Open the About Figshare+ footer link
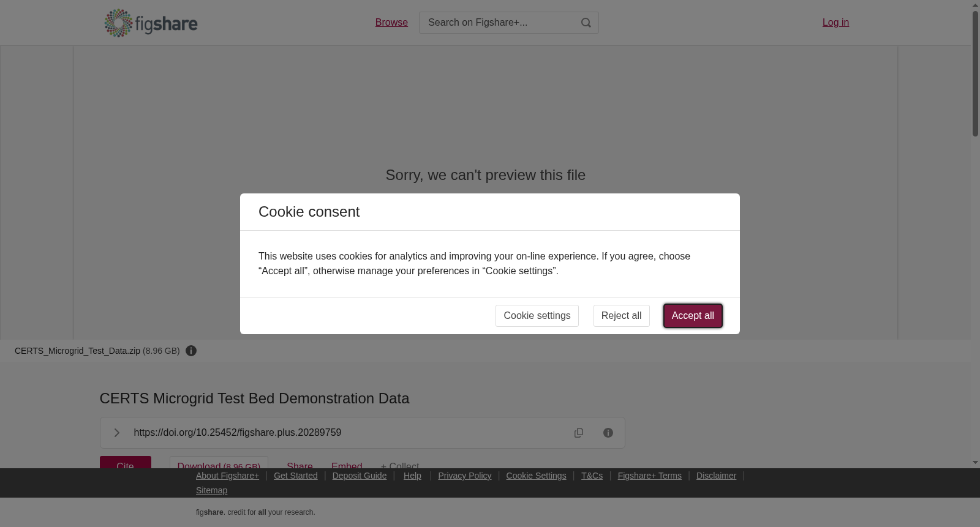The height and width of the screenshot is (527, 980). (x=227, y=476)
